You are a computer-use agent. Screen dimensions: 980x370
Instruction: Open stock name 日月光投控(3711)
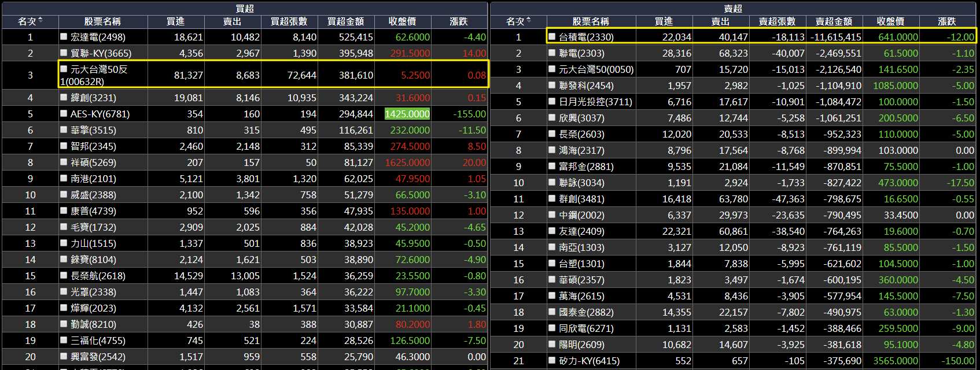click(x=595, y=102)
